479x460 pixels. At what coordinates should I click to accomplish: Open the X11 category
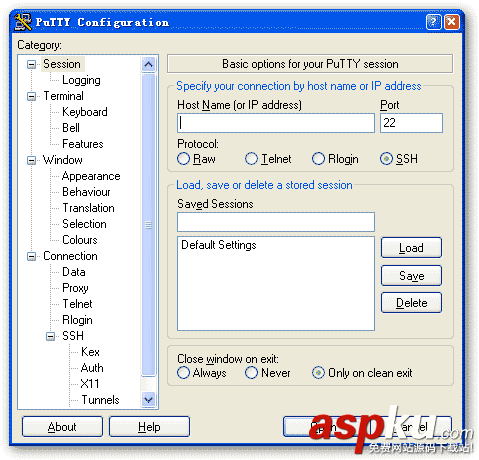tap(90, 384)
